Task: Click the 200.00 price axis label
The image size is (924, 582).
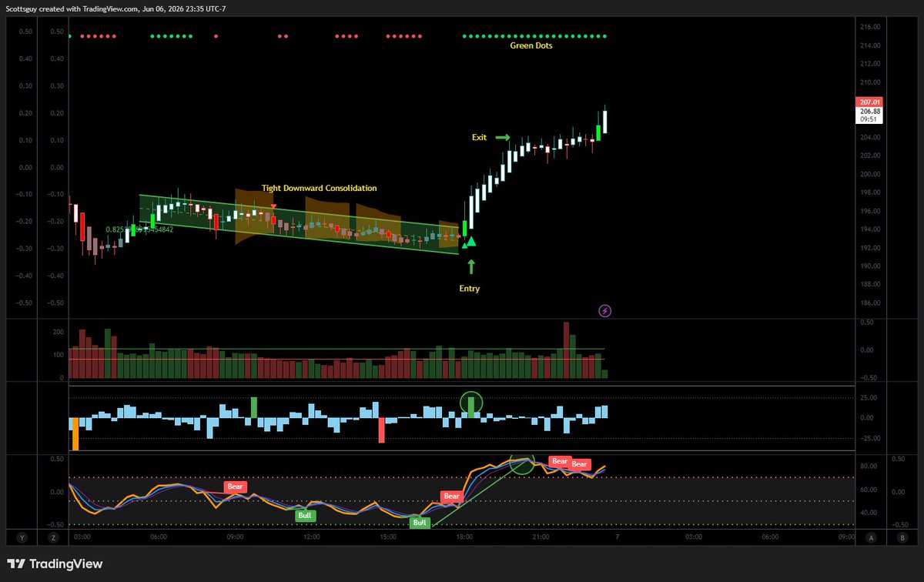Action: click(871, 174)
